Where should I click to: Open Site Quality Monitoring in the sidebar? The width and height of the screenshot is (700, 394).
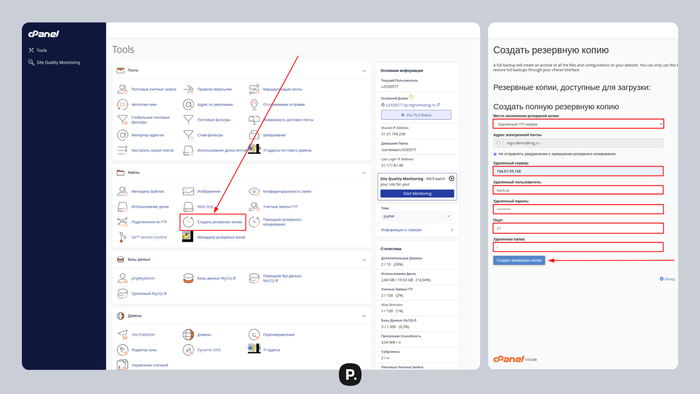[54, 62]
